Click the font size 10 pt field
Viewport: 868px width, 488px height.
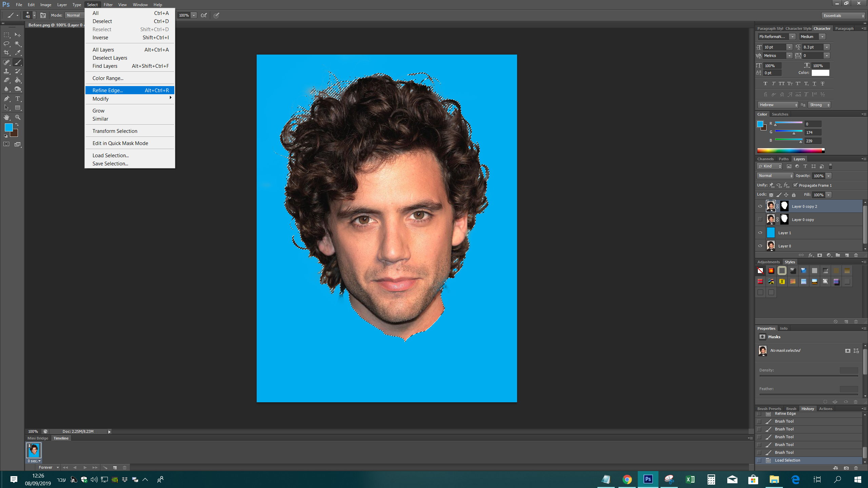774,47
